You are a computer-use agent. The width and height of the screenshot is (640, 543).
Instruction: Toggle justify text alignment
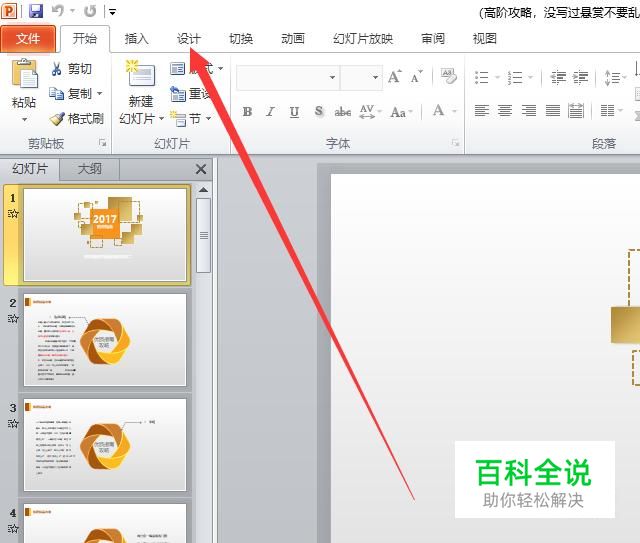[x=553, y=111]
